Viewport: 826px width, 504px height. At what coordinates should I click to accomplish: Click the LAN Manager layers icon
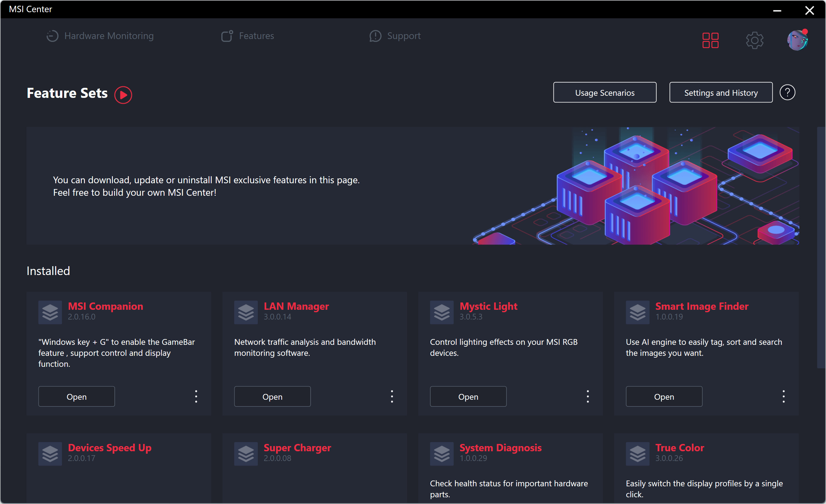pyautogui.click(x=246, y=312)
